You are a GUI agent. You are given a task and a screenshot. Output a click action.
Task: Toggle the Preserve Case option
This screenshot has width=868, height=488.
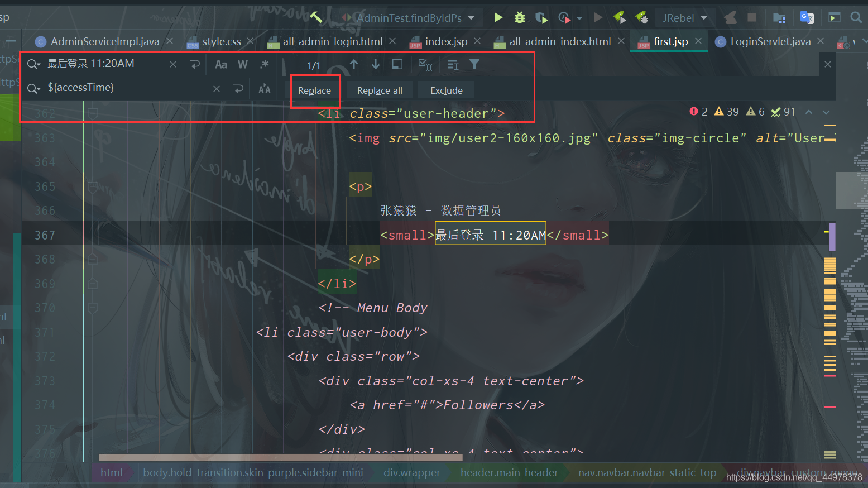coord(265,89)
